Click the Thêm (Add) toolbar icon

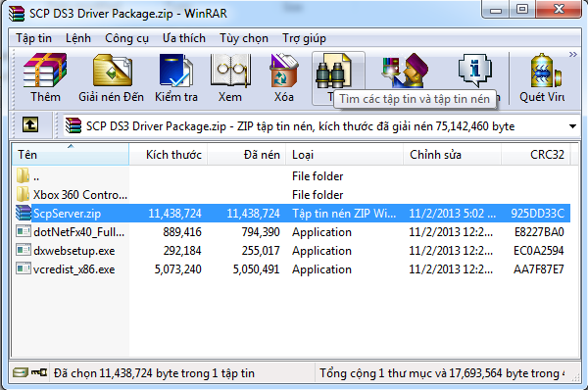[45, 71]
